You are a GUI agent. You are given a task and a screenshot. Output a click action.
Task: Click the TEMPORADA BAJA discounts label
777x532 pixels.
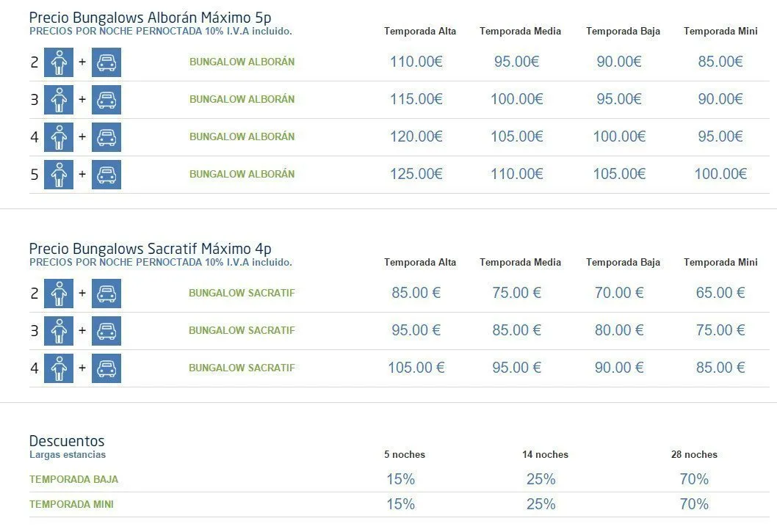click(x=74, y=479)
